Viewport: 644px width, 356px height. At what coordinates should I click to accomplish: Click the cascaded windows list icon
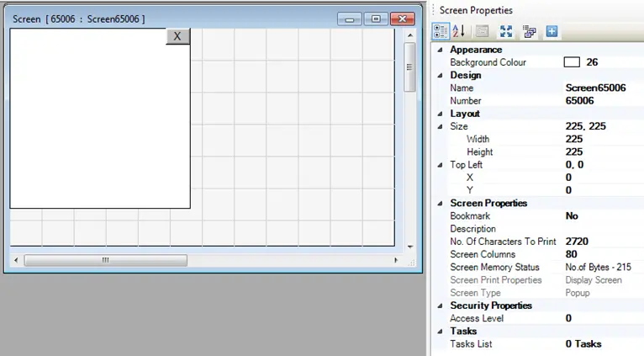530,31
